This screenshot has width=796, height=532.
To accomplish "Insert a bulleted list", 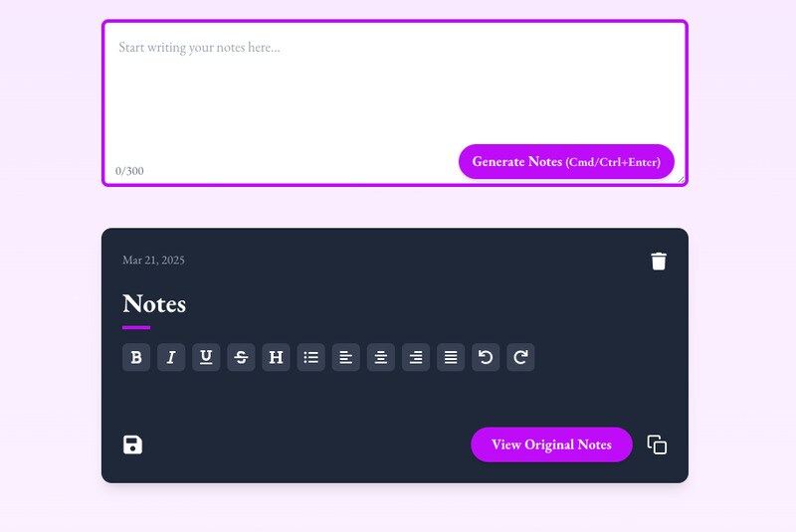I will pyautogui.click(x=311, y=357).
